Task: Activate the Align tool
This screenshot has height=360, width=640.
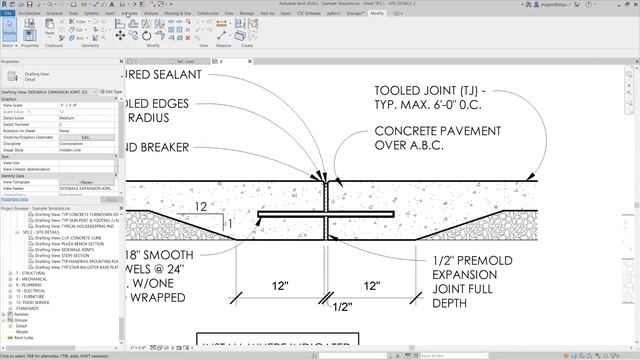Action: pos(120,24)
